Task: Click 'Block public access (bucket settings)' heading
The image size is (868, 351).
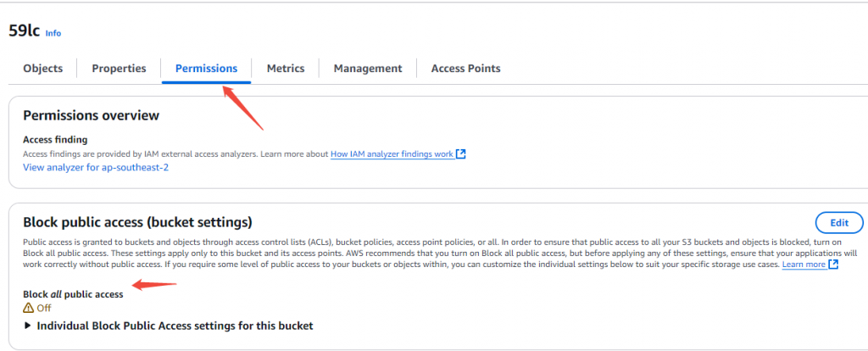Action: [x=137, y=223]
